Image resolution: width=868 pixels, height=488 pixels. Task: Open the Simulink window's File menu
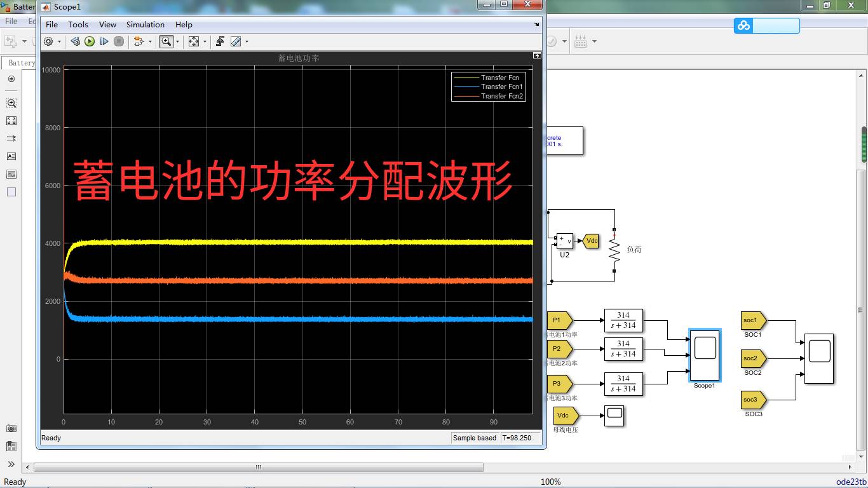coord(11,21)
